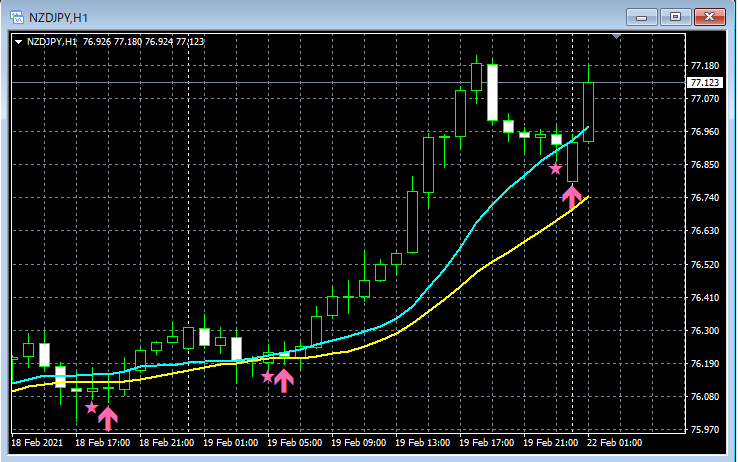Maximize the NZDJPY,H1 chart window
The image size is (738, 462).
click(675, 17)
